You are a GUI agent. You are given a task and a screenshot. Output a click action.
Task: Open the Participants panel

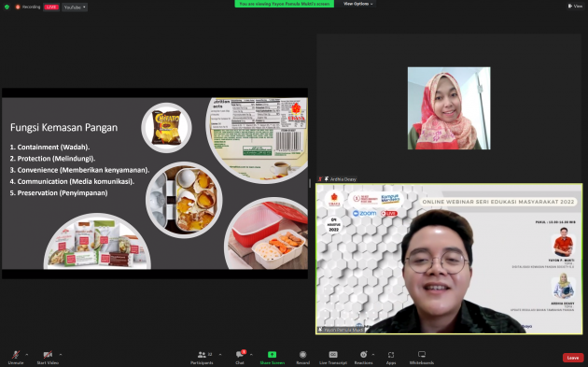pos(202,357)
